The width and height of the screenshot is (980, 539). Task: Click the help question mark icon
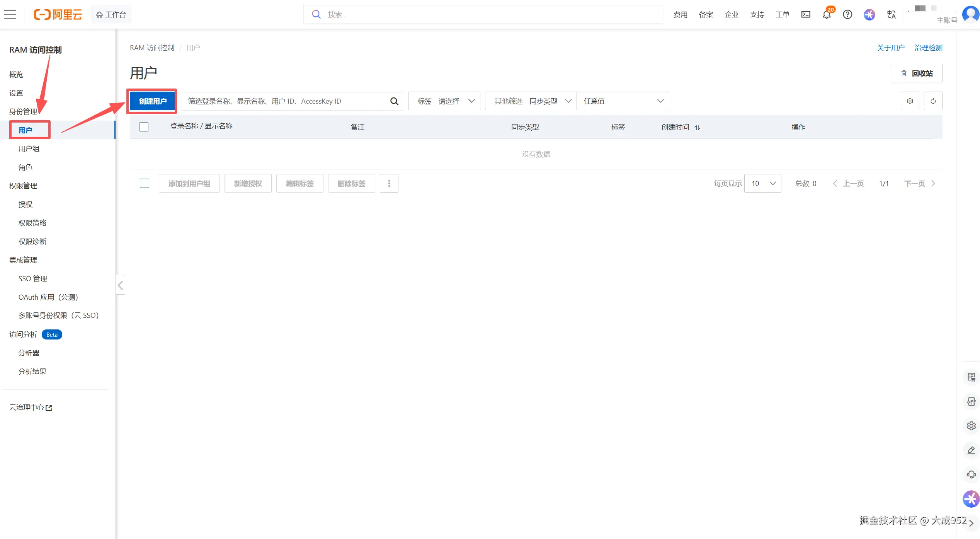(847, 15)
